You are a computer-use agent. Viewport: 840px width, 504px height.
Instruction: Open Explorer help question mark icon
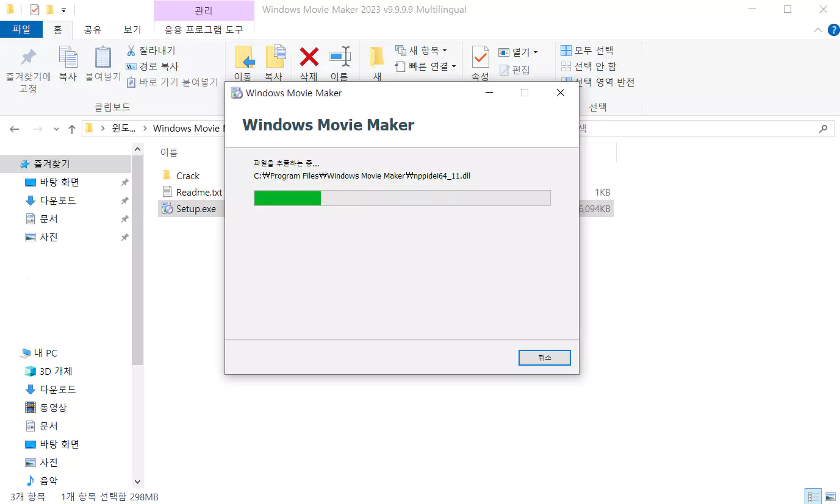pyautogui.click(x=833, y=29)
